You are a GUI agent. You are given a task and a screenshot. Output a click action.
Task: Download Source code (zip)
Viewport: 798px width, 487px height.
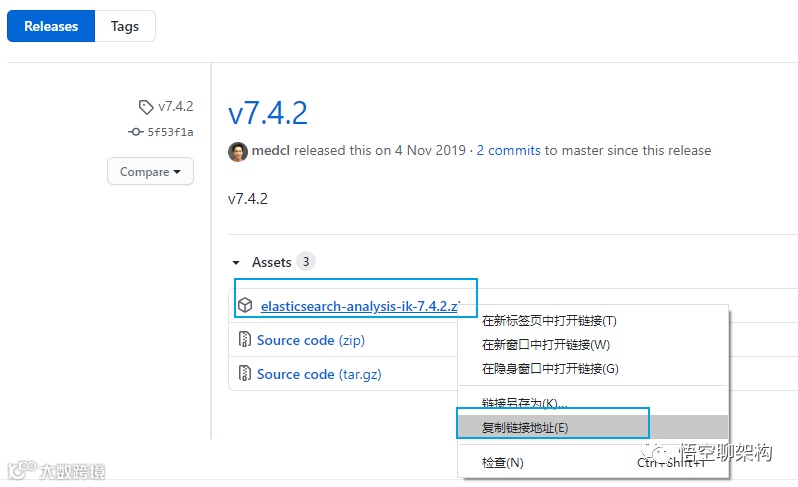click(310, 340)
